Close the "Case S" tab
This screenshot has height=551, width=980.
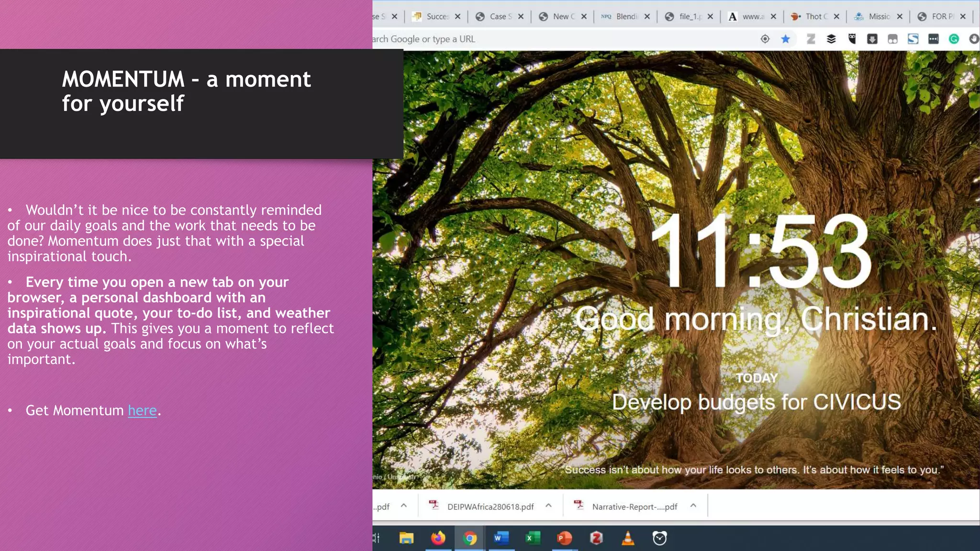(x=521, y=16)
